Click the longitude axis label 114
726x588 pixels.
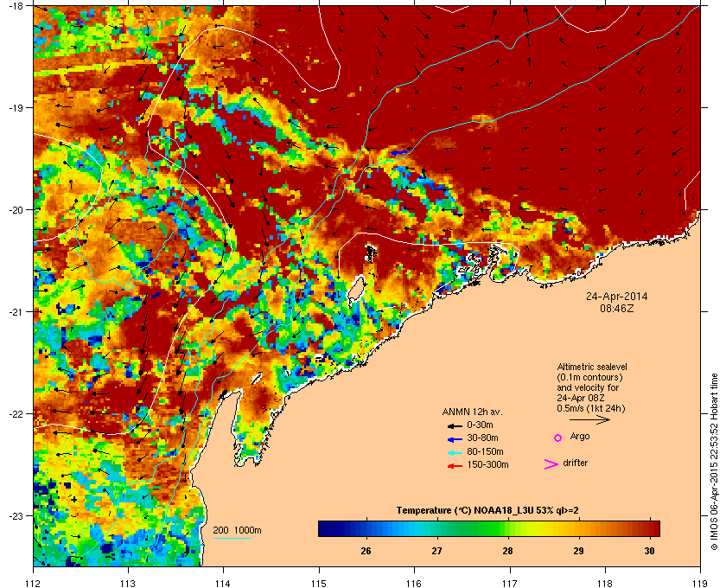point(223,584)
